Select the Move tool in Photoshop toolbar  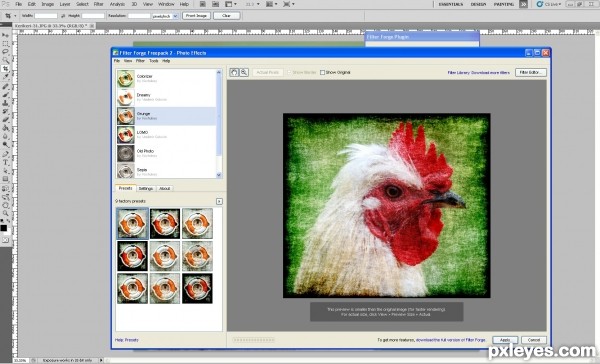coord(5,35)
